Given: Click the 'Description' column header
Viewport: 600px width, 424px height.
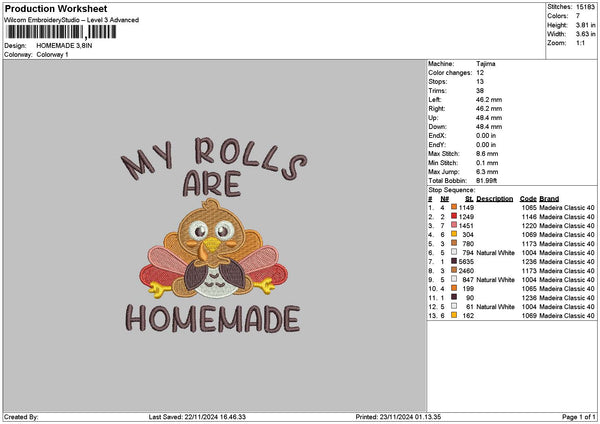Looking at the screenshot, I should pyautogui.click(x=495, y=199).
